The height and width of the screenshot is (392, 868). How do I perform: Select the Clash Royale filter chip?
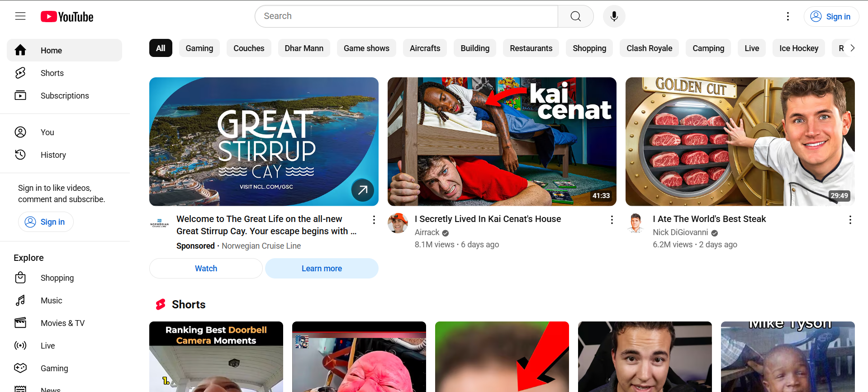coord(649,48)
